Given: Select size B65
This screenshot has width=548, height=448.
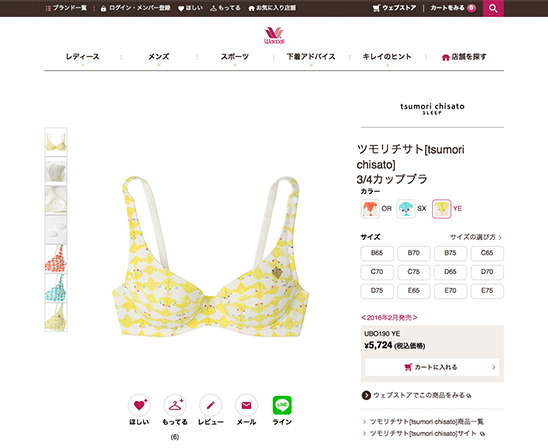Looking at the screenshot, I should point(377,253).
